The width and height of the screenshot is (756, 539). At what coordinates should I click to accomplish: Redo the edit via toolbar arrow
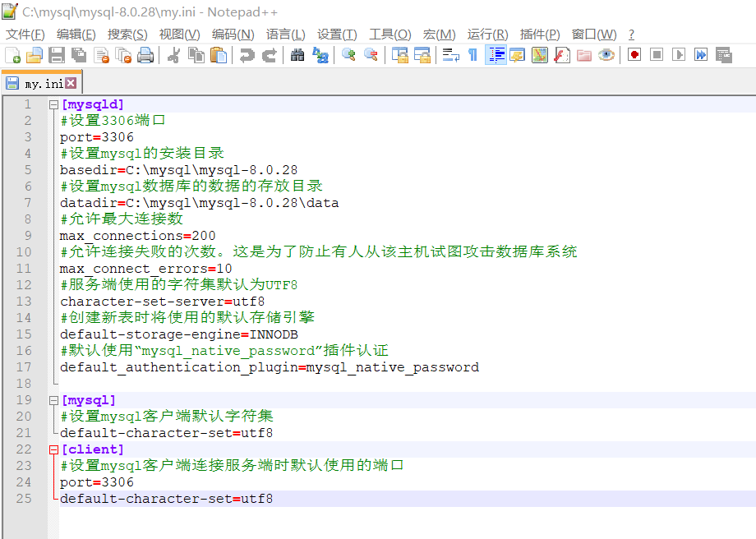tap(269, 55)
